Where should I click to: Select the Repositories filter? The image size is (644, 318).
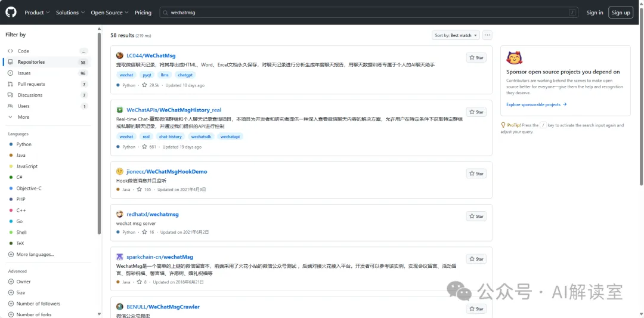click(x=47, y=62)
